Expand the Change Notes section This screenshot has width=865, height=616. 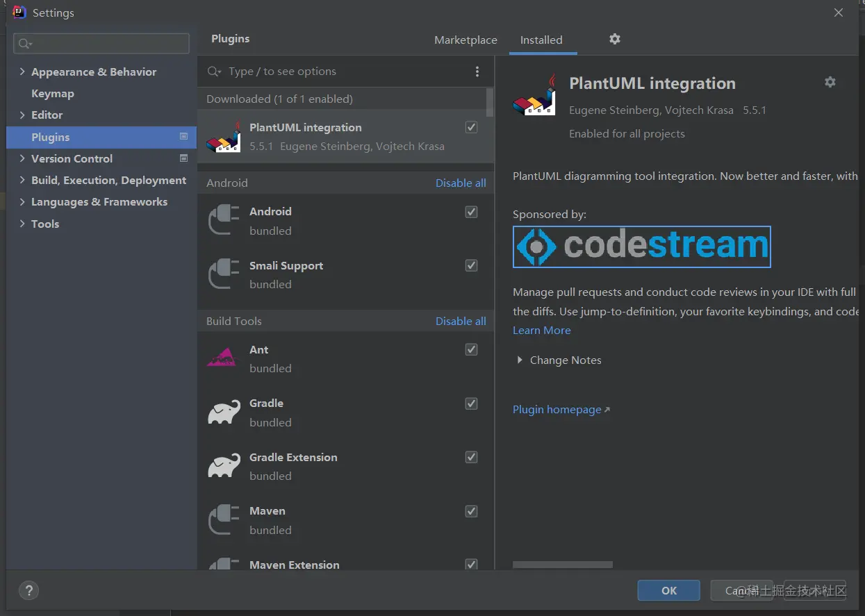click(519, 360)
